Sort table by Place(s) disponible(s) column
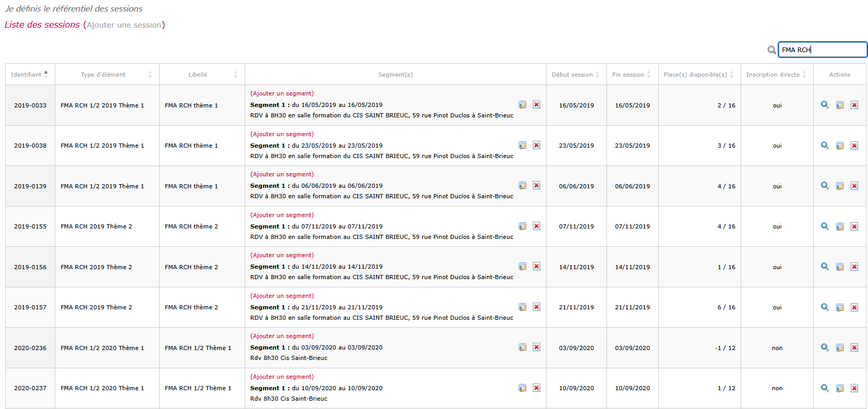The height and width of the screenshot is (409, 868). (x=699, y=75)
